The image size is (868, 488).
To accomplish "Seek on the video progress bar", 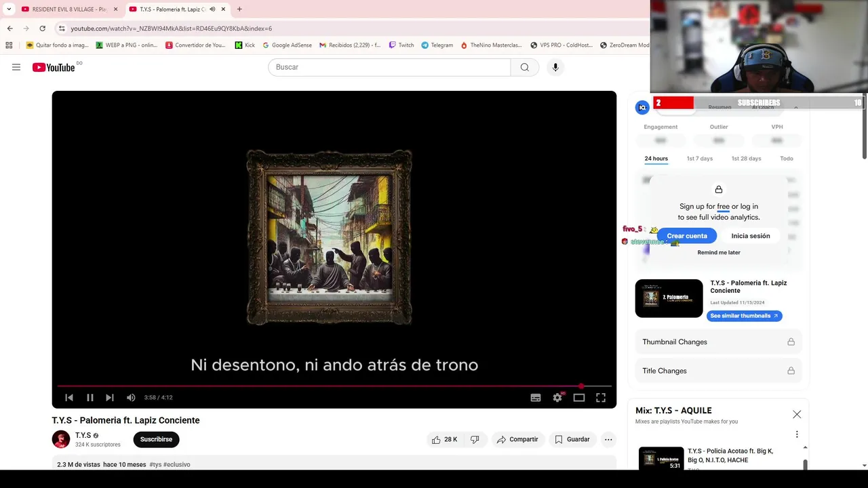I will [334, 386].
